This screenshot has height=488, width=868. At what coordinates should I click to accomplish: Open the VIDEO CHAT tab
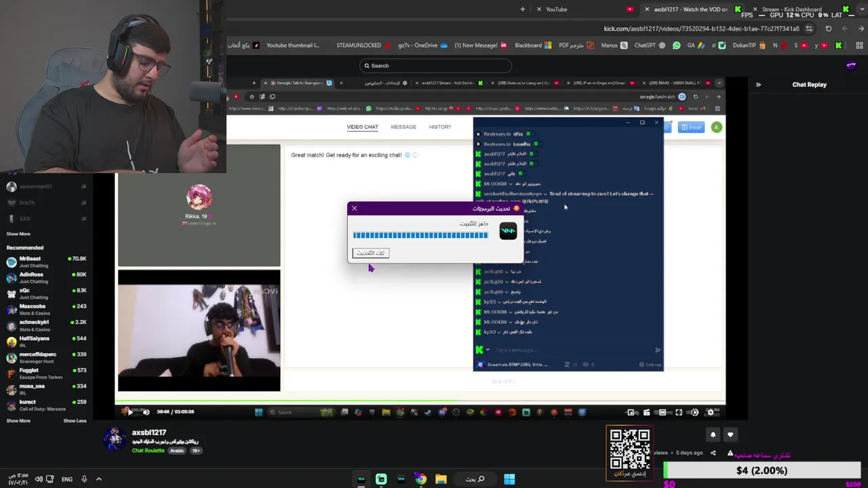(x=362, y=127)
